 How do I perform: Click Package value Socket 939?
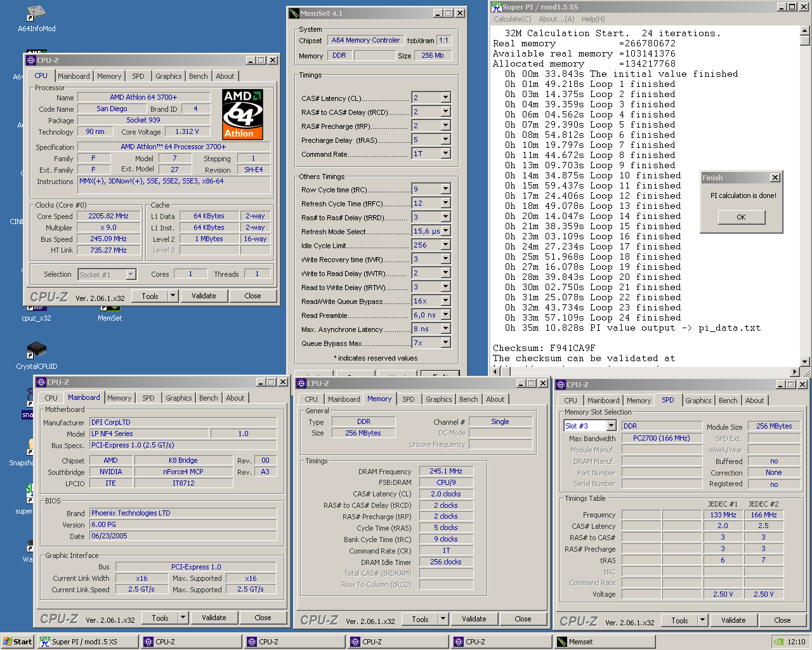point(143,120)
